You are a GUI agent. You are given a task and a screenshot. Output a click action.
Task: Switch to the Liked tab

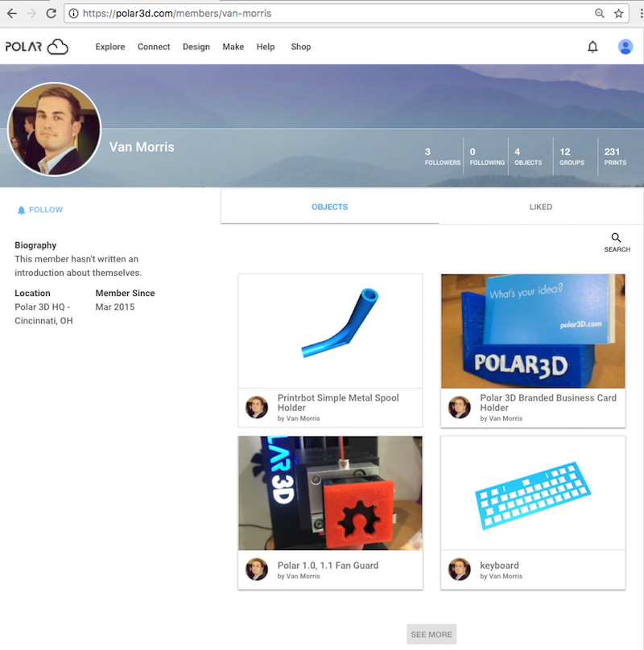541,207
